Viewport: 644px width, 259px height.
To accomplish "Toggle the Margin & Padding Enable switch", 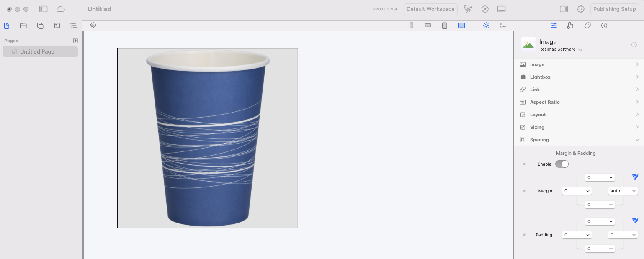I will tap(562, 164).
